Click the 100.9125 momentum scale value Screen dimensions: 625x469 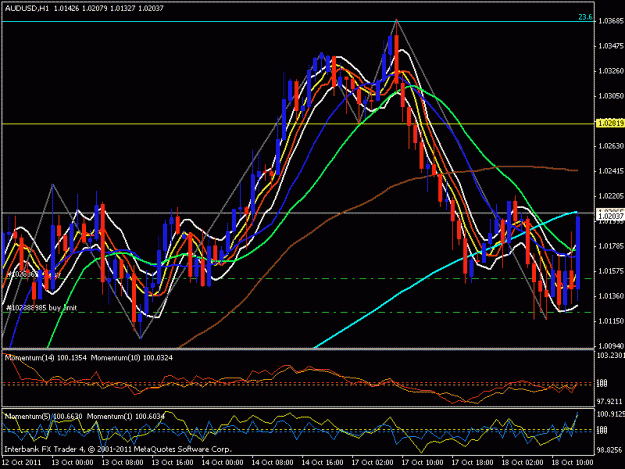[610, 414]
